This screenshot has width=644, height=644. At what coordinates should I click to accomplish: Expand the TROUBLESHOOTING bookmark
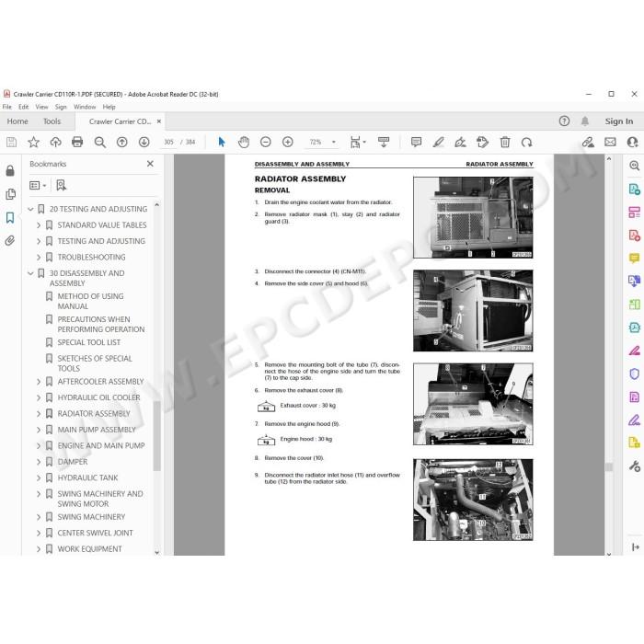pos(39,257)
